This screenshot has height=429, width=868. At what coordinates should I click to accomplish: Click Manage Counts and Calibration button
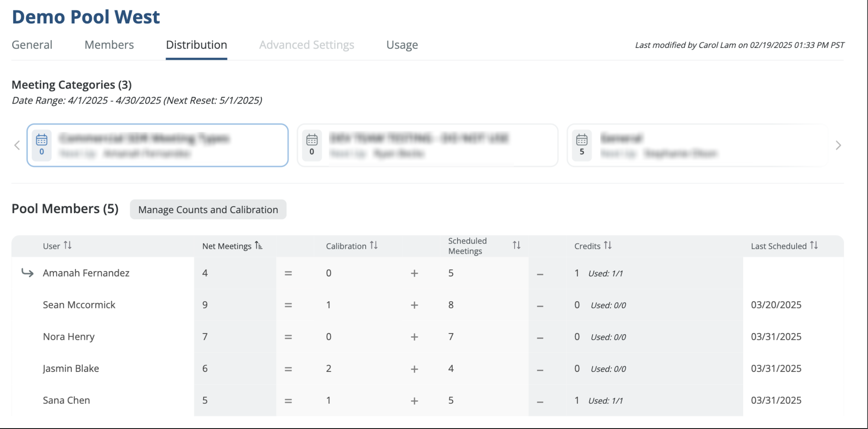point(208,209)
